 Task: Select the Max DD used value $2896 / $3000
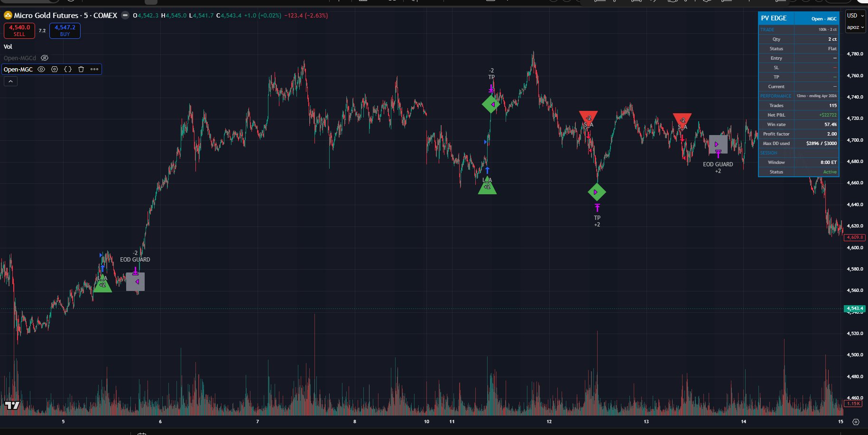point(822,144)
